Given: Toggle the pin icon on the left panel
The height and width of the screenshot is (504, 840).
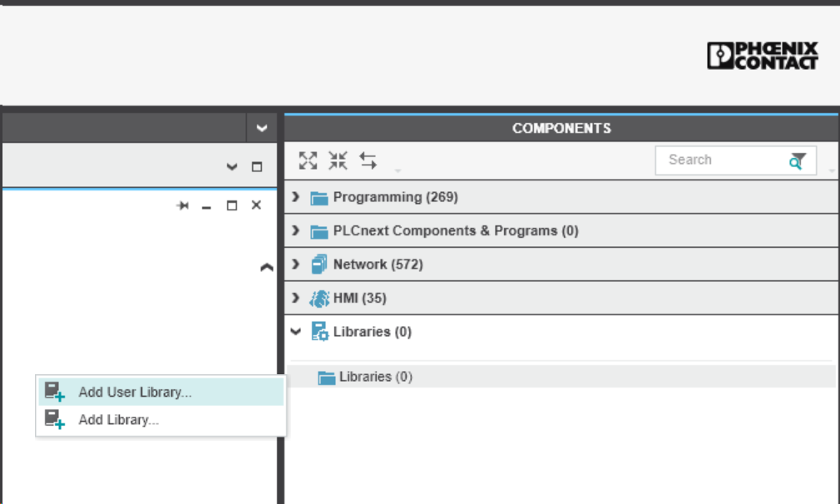Looking at the screenshot, I should pos(183,205).
